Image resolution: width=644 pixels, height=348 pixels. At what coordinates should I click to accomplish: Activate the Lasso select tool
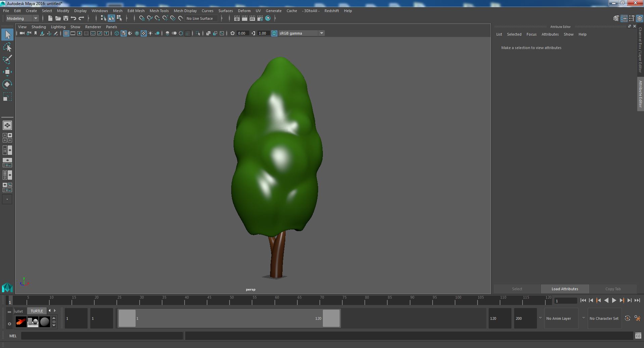[7, 47]
